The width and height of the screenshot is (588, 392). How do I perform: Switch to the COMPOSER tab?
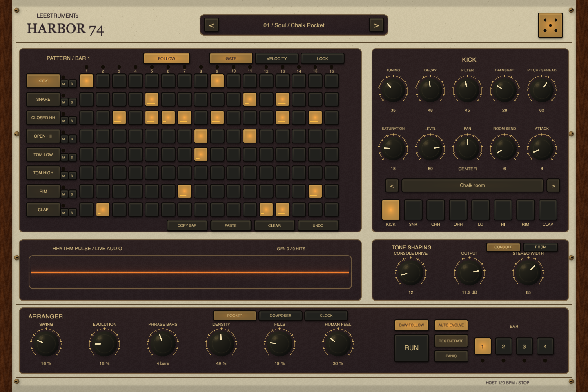pyautogui.click(x=281, y=316)
